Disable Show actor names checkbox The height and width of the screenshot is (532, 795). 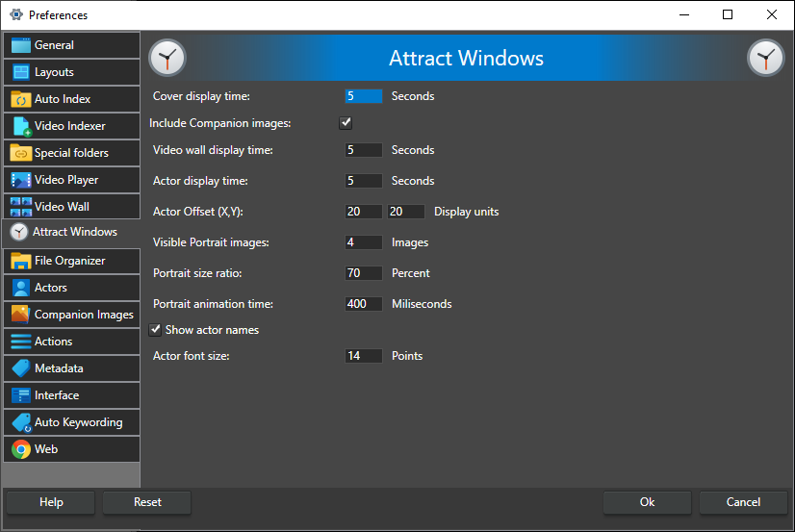click(x=156, y=330)
